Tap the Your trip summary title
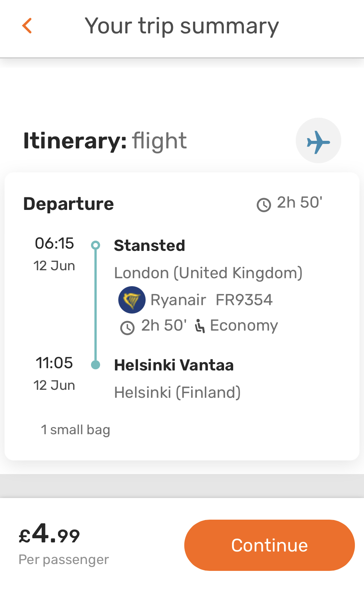The height and width of the screenshot is (591, 364). click(182, 26)
